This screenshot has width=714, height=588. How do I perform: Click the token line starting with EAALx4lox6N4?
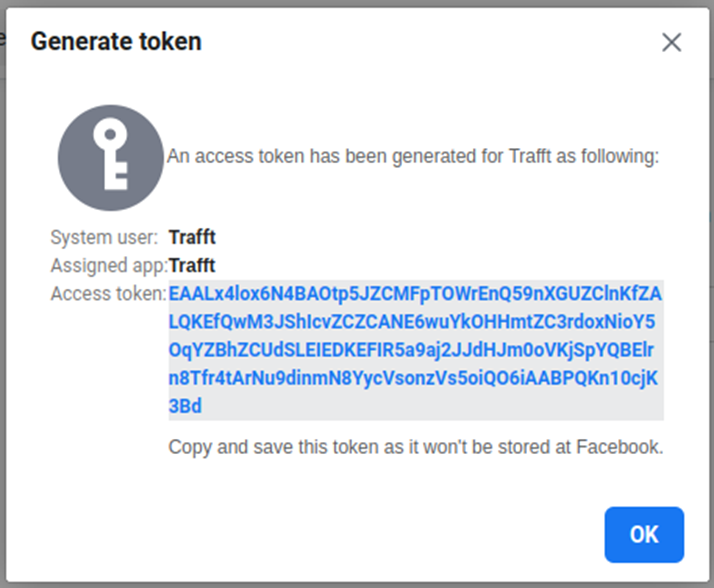coord(415,294)
